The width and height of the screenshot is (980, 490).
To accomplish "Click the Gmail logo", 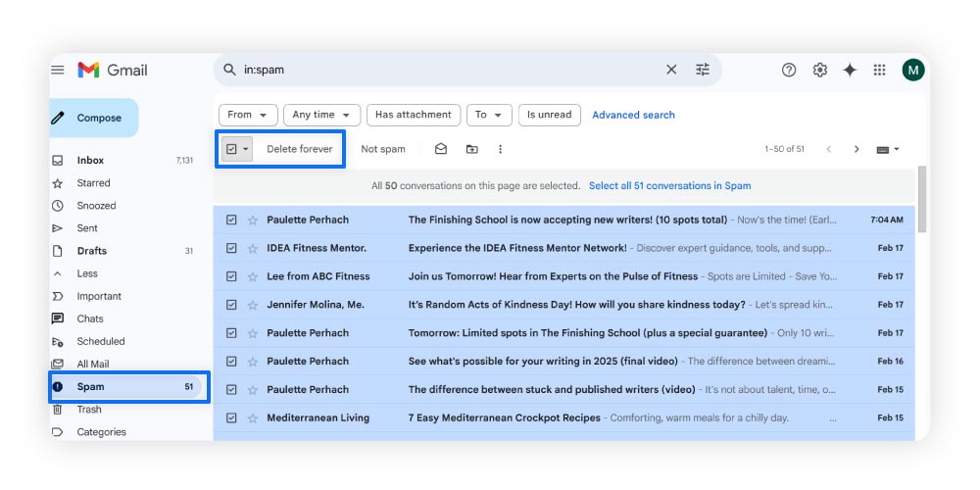I will pyautogui.click(x=113, y=70).
